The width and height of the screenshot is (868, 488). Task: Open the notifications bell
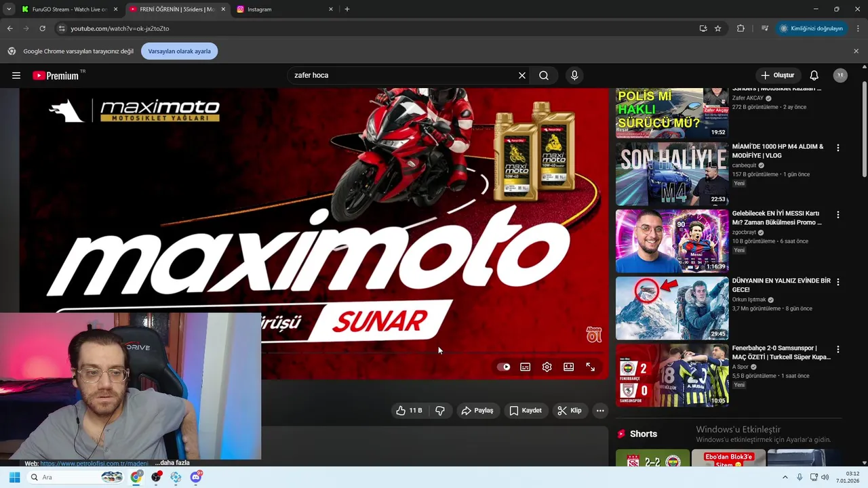point(814,75)
